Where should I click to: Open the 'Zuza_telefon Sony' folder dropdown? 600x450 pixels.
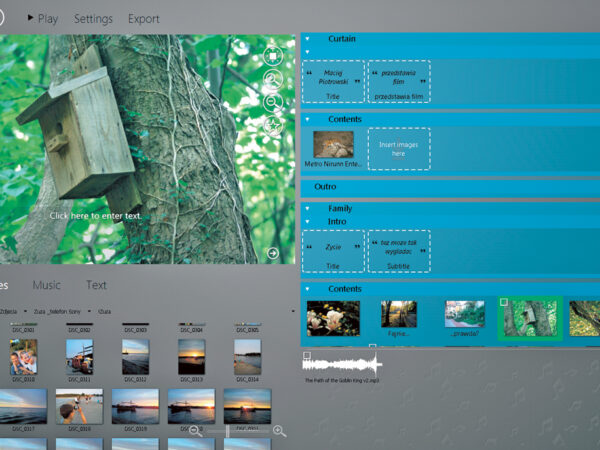pos(58,311)
